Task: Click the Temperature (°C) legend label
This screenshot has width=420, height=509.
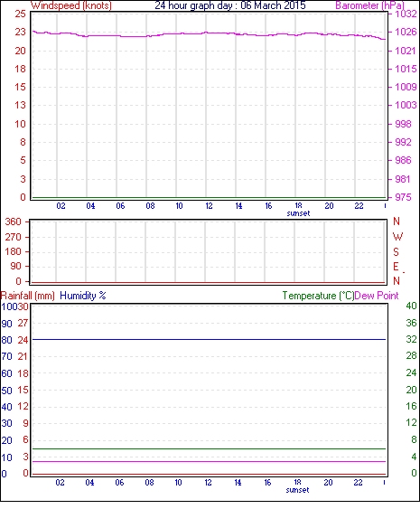Action: click(x=318, y=296)
